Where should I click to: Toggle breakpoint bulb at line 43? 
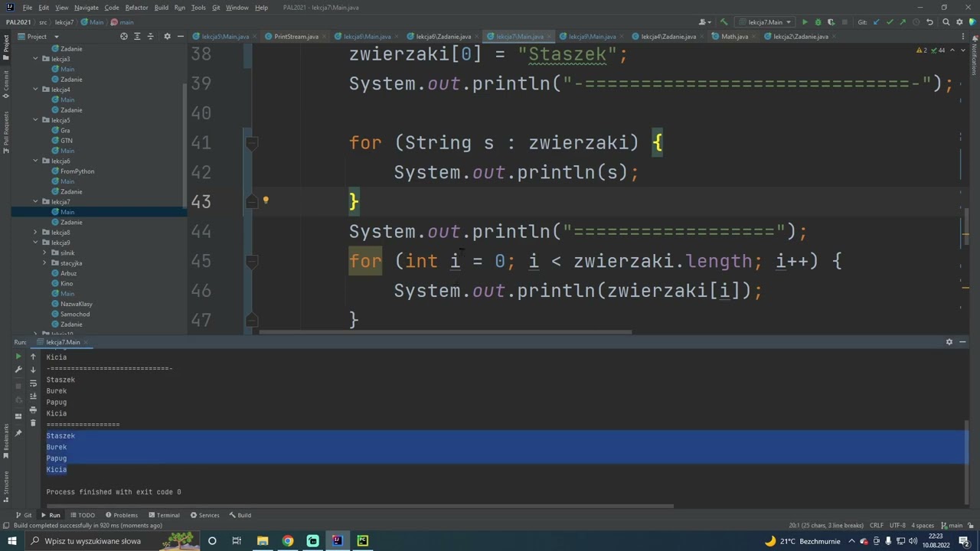tap(266, 201)
